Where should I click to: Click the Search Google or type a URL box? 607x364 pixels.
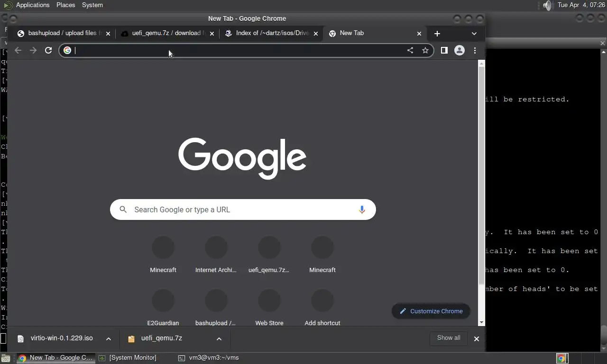pyautogui.click(x=243, y=209)
